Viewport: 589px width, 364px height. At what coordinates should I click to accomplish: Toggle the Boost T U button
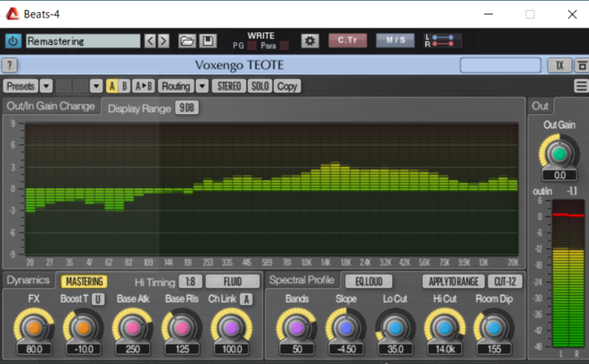coord(98,299)
